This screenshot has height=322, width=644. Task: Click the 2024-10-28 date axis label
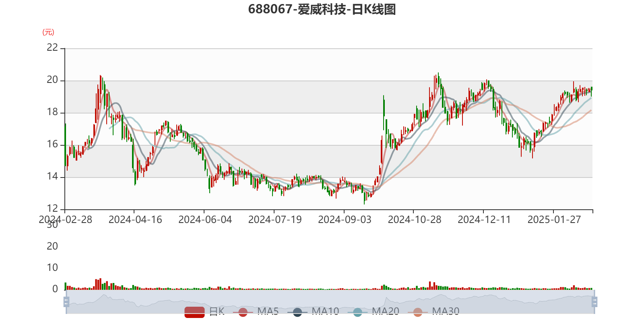point(415,220)
